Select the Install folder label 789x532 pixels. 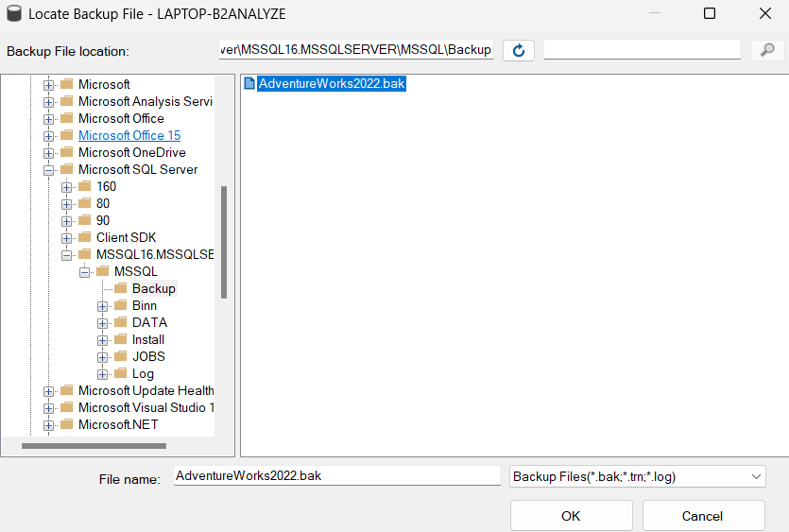(x=148, y=340)
